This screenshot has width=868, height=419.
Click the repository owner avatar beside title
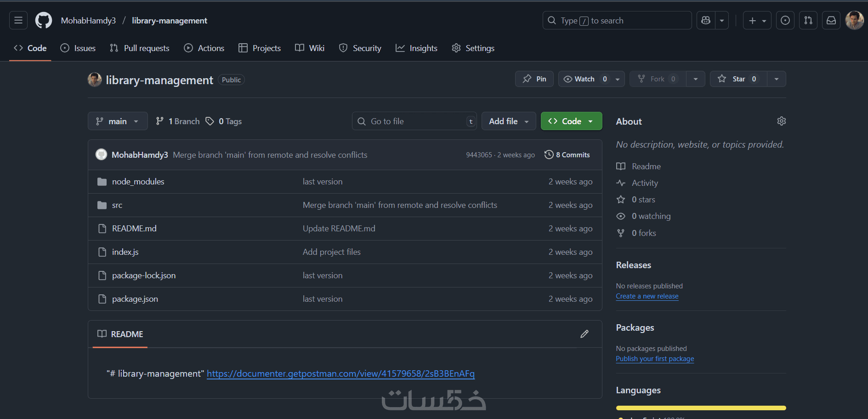tap(95, 80)
